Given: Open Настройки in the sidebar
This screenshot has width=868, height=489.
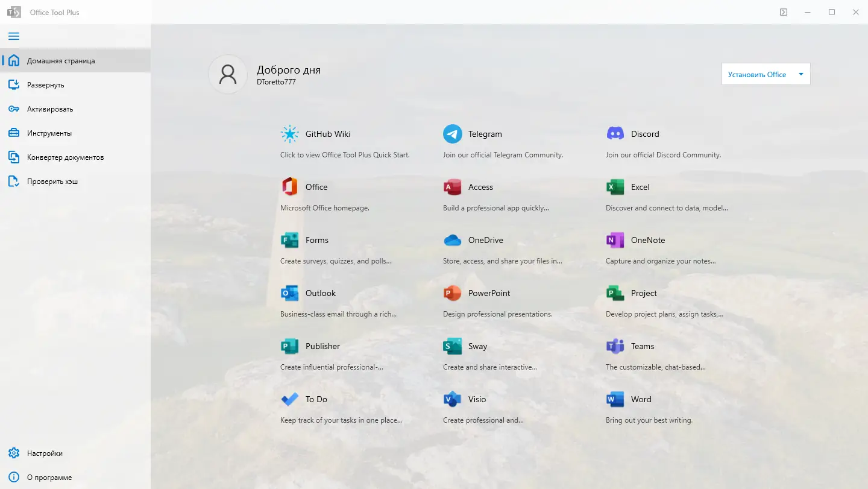Looking at the screenshot, I should click(75, 453).
